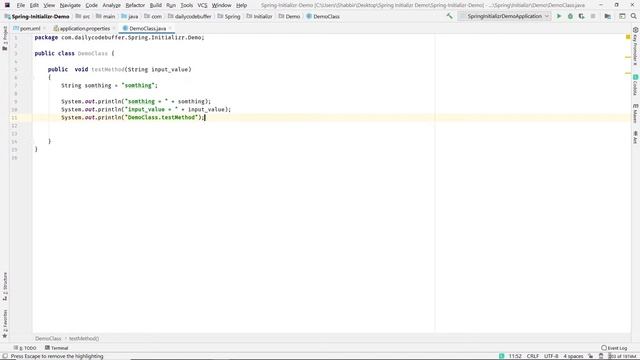Click the main folder breadcrumb
The image size is (640, 360).
click(x=105, y=17)
